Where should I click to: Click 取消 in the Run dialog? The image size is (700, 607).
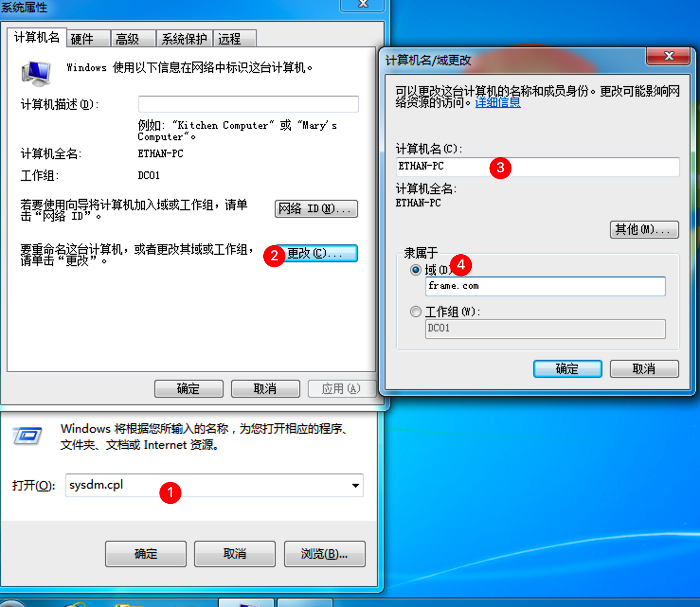pos(234,554)
